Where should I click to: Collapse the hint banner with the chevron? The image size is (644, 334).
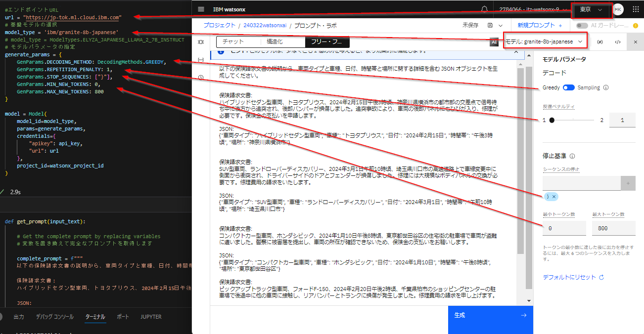click(x=516, y=52)
